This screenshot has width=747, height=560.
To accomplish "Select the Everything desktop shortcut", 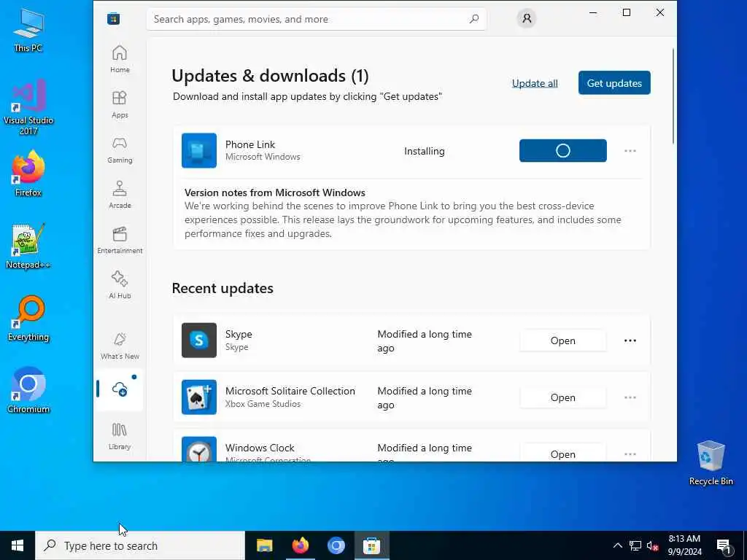I will 28,319.
